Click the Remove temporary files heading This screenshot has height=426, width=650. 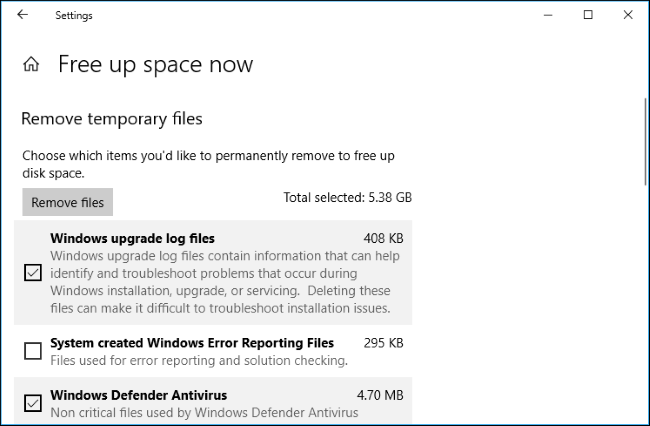112,119
